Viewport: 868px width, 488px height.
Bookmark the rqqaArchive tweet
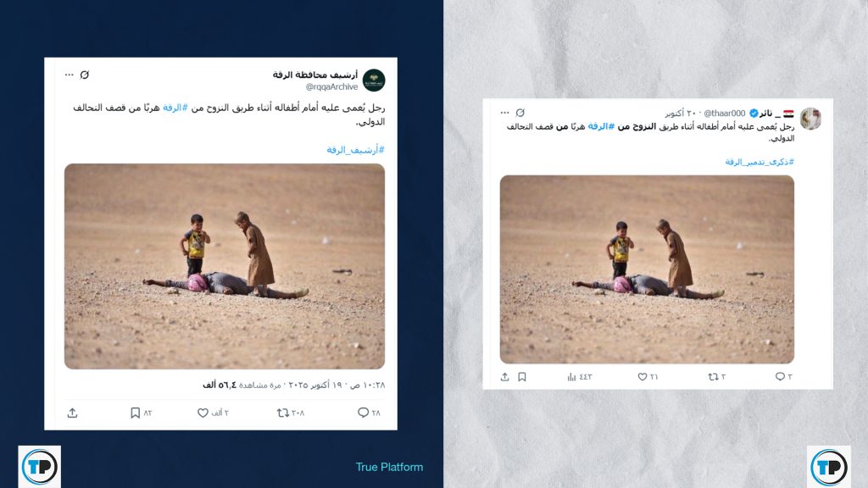tap(135, 413)
